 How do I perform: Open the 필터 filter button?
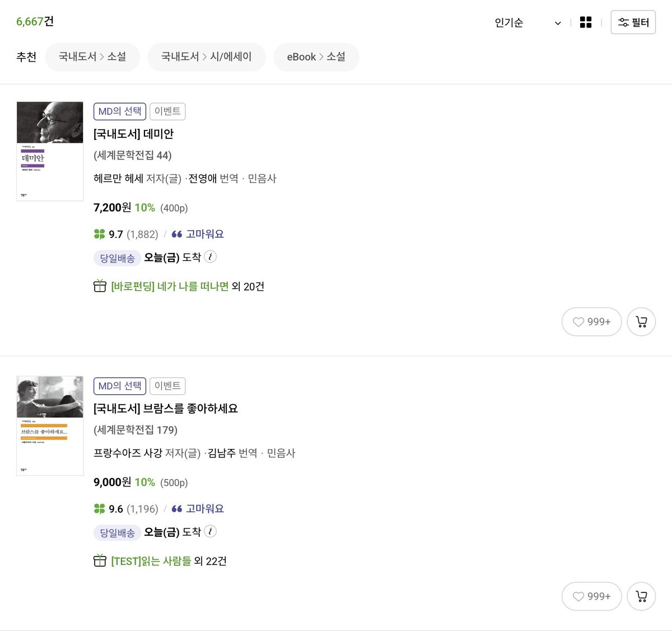(633, 22)
